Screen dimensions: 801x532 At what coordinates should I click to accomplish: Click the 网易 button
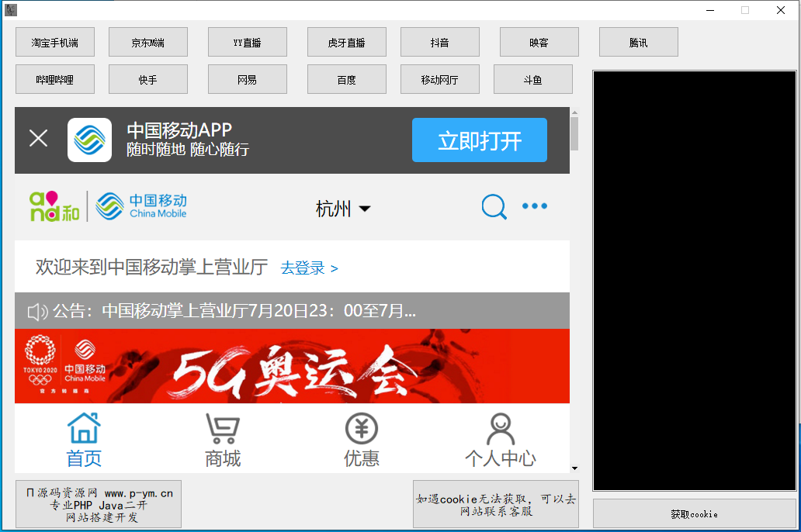248,79
